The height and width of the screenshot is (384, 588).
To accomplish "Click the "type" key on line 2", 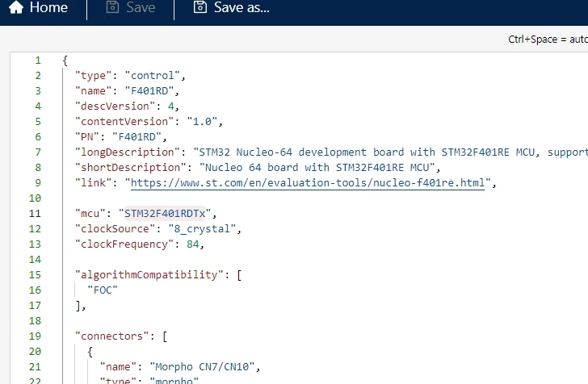I will tap(94, 76).
